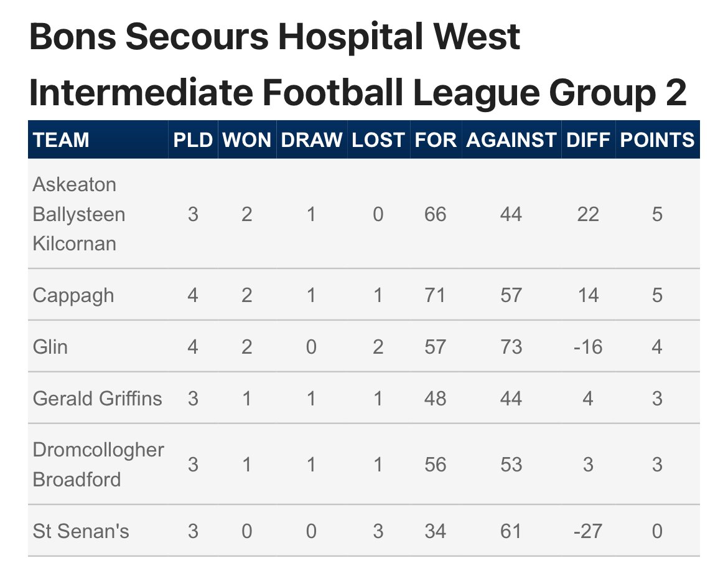The image size is (728, 586).
Task: Click Glin's -16 score difference cell
Action: pos(587,346)
